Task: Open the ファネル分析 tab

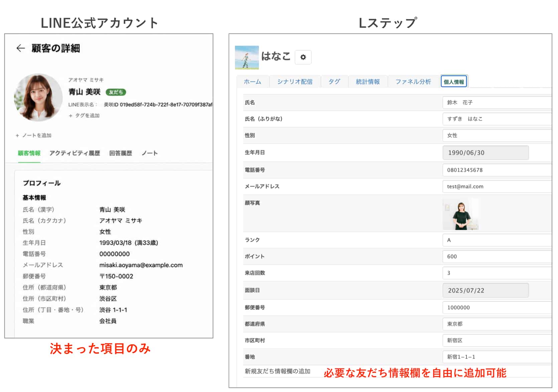Action: coord(413,81)
